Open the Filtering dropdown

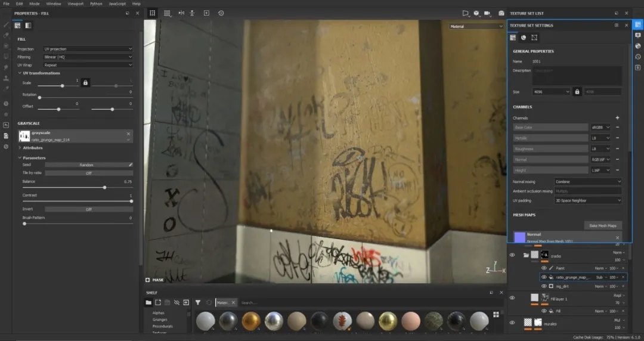(x=88, y=57)
